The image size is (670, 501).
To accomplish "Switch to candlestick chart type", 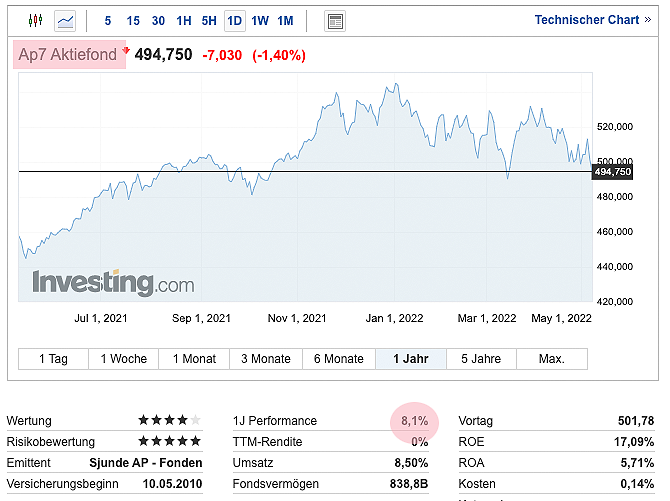I will (x=36, y=20).
